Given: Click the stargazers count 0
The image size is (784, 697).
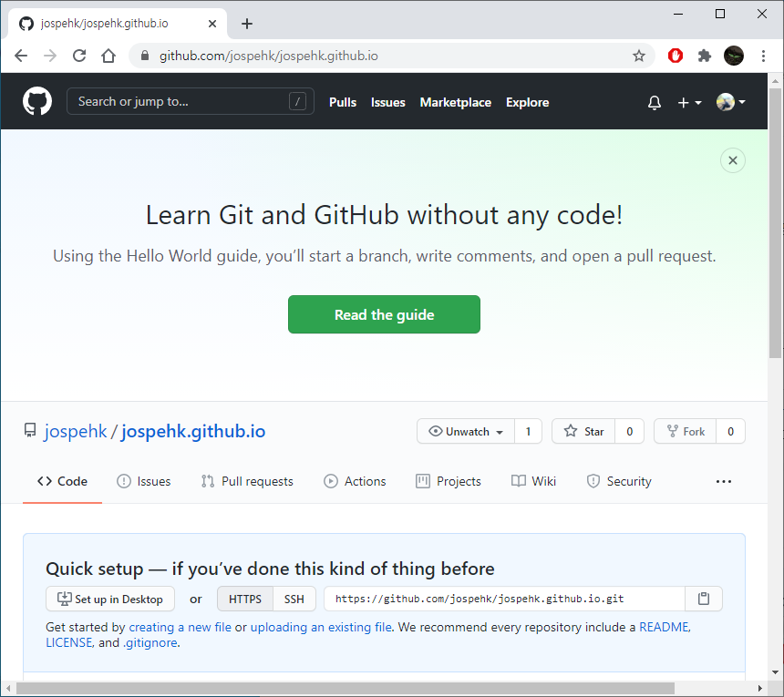Looking at the screenshot, I should (630, 431).
